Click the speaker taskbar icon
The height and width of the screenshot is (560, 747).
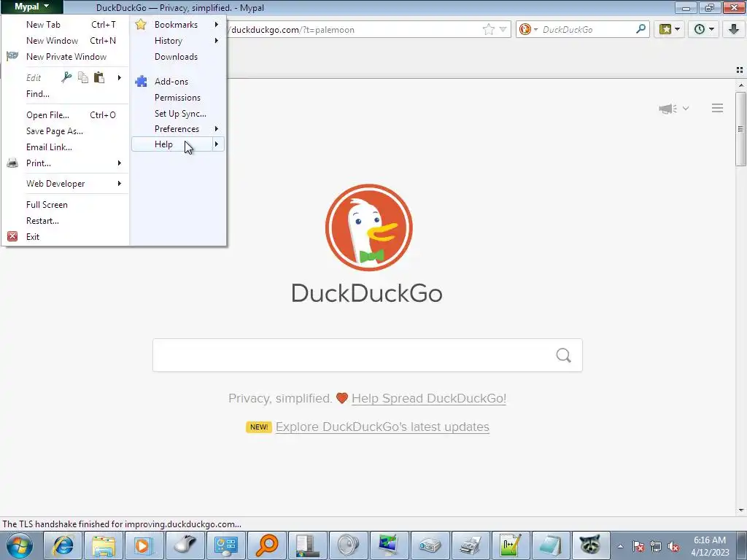pyautogui.click(x=348, y=545)
